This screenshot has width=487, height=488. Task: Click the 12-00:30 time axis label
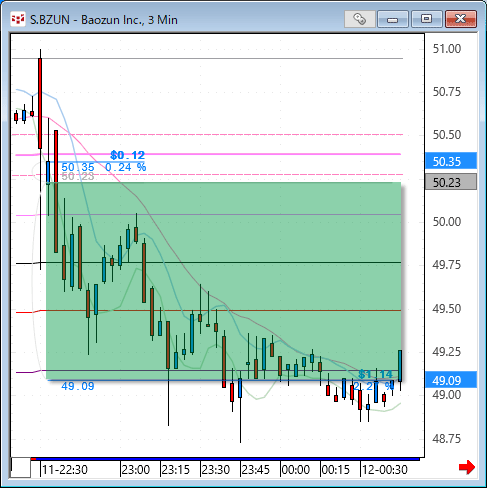(x=385, y=470)
